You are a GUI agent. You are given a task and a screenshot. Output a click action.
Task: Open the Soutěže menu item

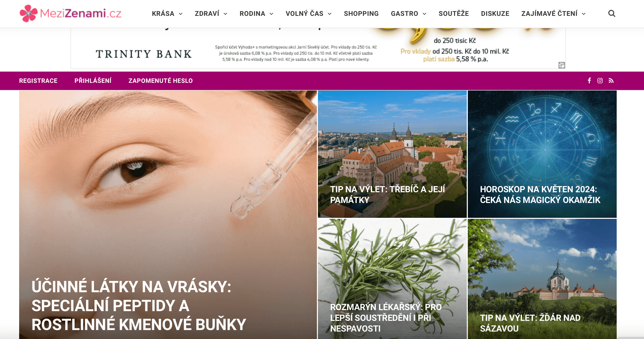454,14
